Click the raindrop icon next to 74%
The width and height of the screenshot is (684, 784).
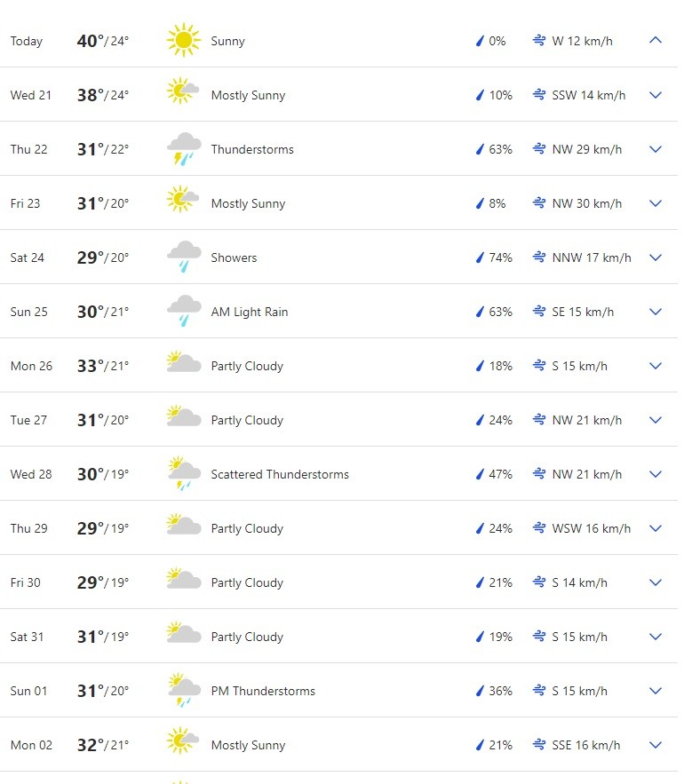481,257
